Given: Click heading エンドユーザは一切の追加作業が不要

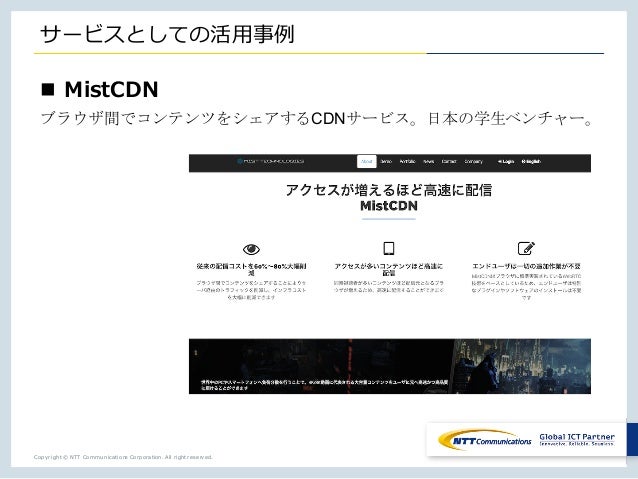Looking at the screenshot, I should pos(526,266).
